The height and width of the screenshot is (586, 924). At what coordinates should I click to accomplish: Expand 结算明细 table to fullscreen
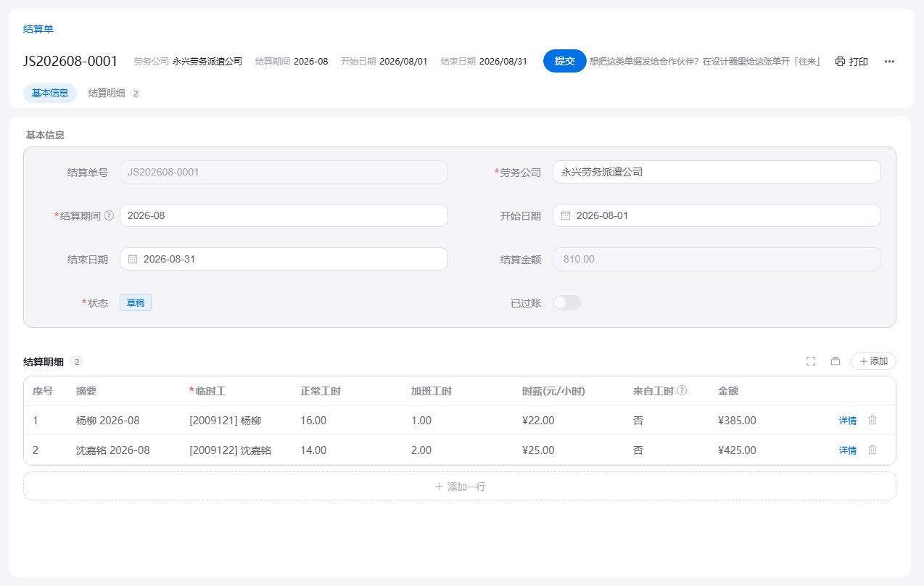811,361
